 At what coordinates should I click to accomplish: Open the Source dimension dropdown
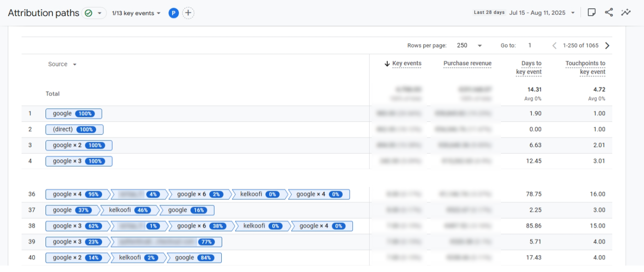pyautogui.click(x=60, y=64)
